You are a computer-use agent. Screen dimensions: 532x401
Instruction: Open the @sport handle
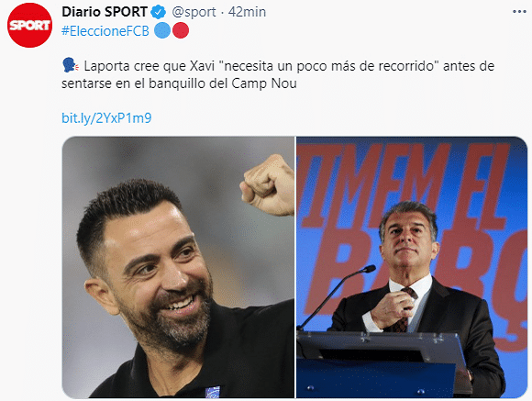[x=194, y=12]
